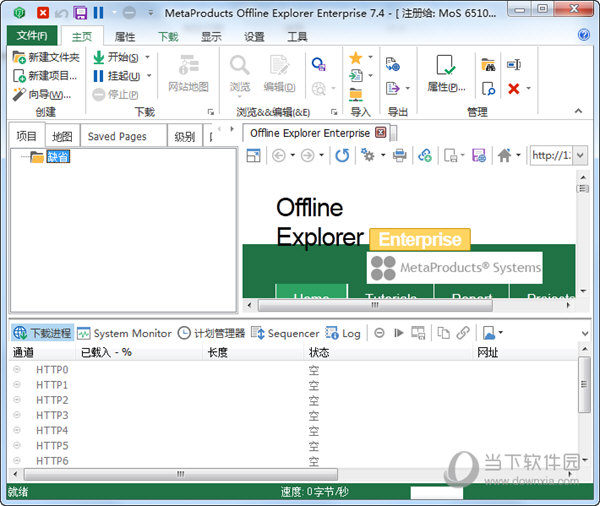Screen dimensions: 600x506
Task: Click the browser settings gear icon
Action: point(368,155)
